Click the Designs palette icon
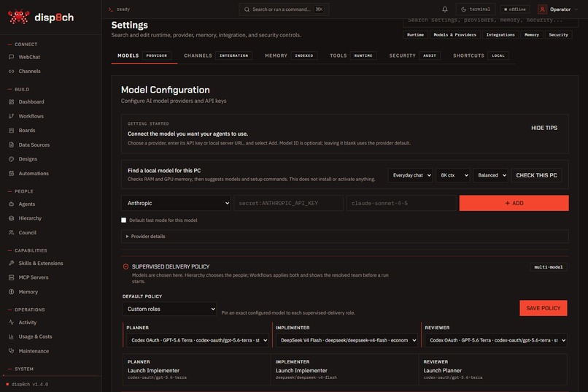 pyautogui.click(x=11, y=159)
